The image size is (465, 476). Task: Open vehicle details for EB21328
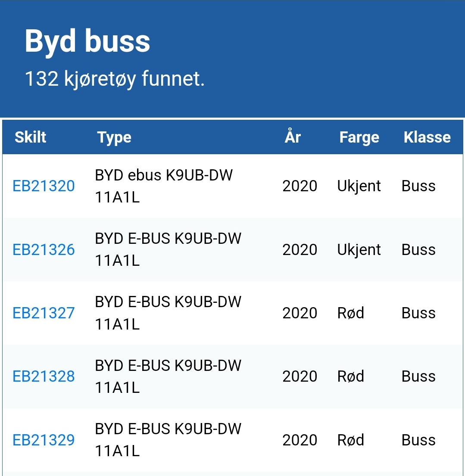[x=44, y=376]
